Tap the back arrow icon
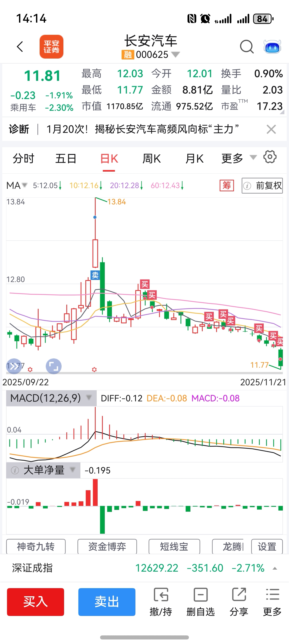 (x=20, y=47)
